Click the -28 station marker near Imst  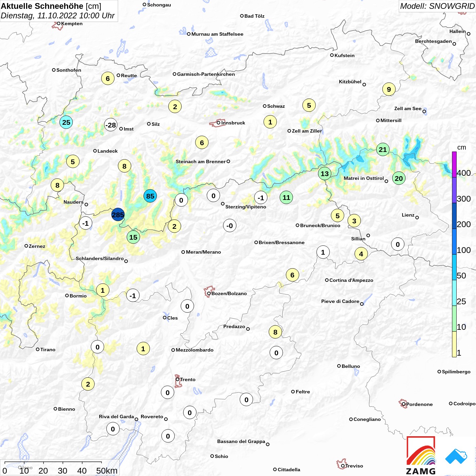coord(111,125)
